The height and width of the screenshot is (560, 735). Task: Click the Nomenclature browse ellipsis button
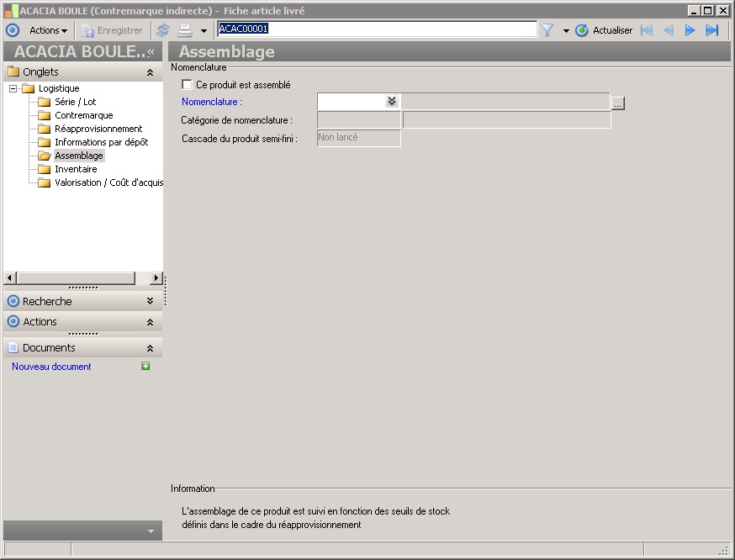click(618, 103)
